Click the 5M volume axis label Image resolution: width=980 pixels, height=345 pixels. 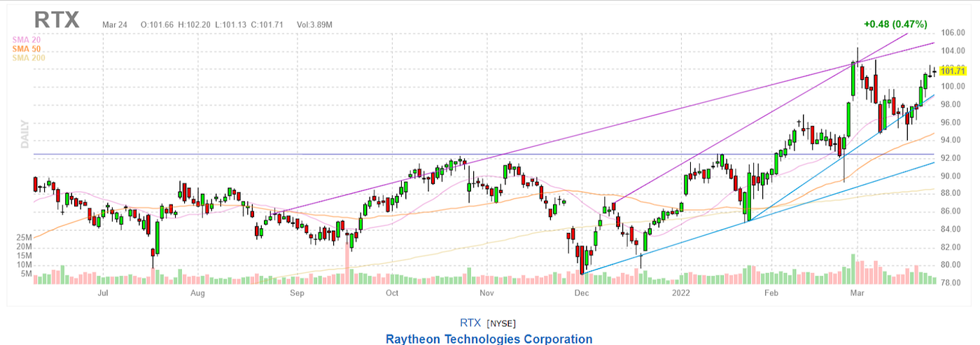pos(27,274)
